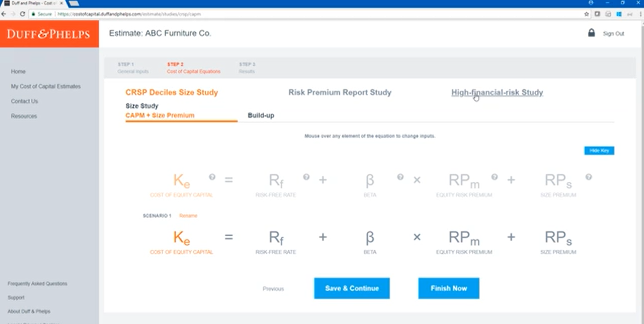Click Scenario 1 Beta term

(x=370, y=242)
